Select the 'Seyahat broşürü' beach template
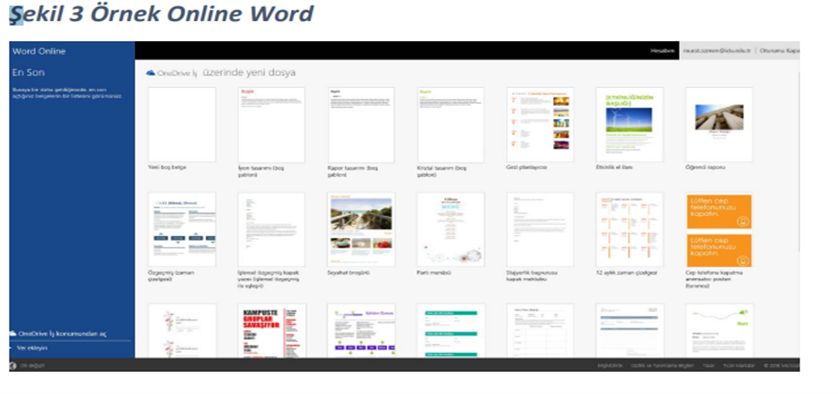 [x=361, y=229]
